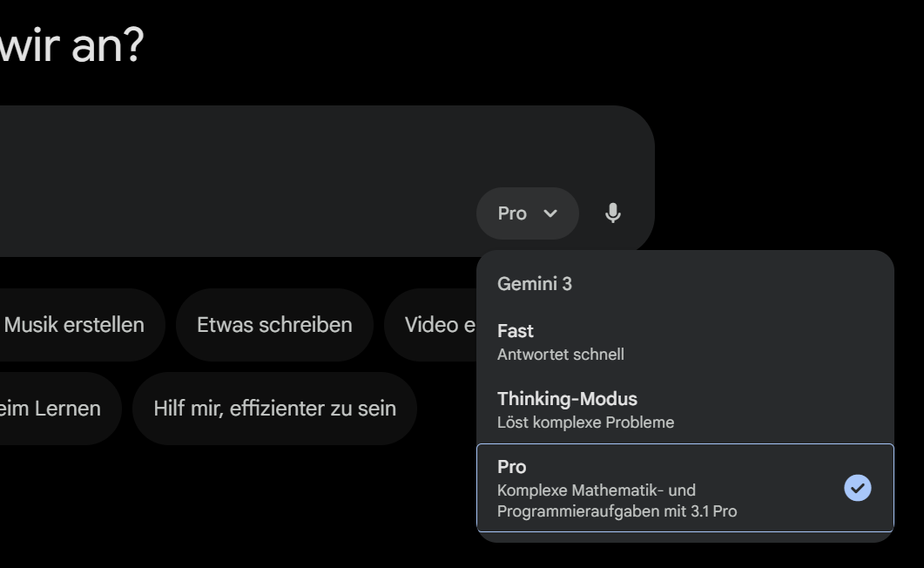Viewport: 924px width, 568px height.
Task: Click the 'Musik erstellen' suggestion chip
Action: pyautogui.click(x=73, y=324)
